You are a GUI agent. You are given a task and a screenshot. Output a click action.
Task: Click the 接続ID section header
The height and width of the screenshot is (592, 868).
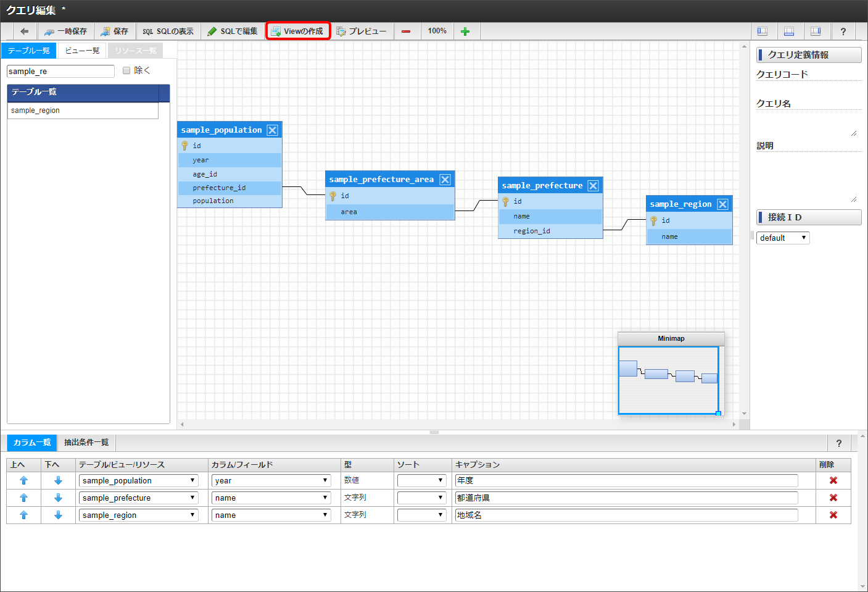coord(809,217)
